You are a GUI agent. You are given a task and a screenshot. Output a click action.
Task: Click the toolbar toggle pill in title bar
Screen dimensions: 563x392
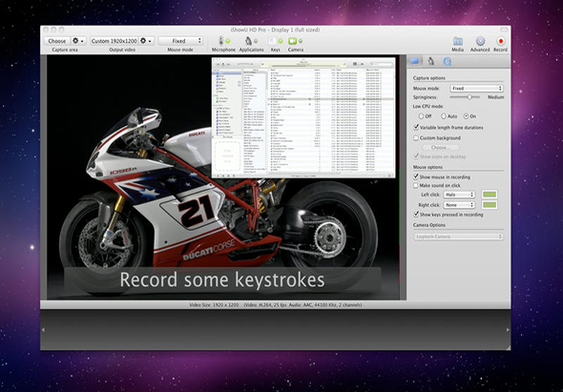(504, 30)
